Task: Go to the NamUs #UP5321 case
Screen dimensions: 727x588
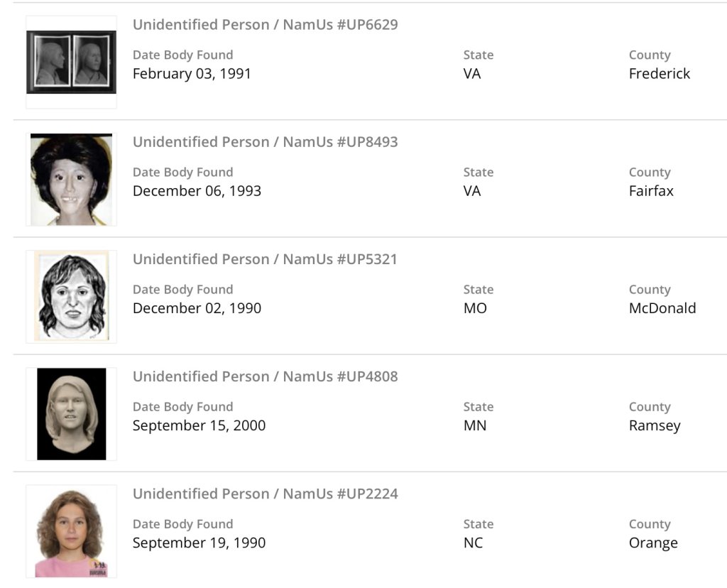Action: point(265,259)
